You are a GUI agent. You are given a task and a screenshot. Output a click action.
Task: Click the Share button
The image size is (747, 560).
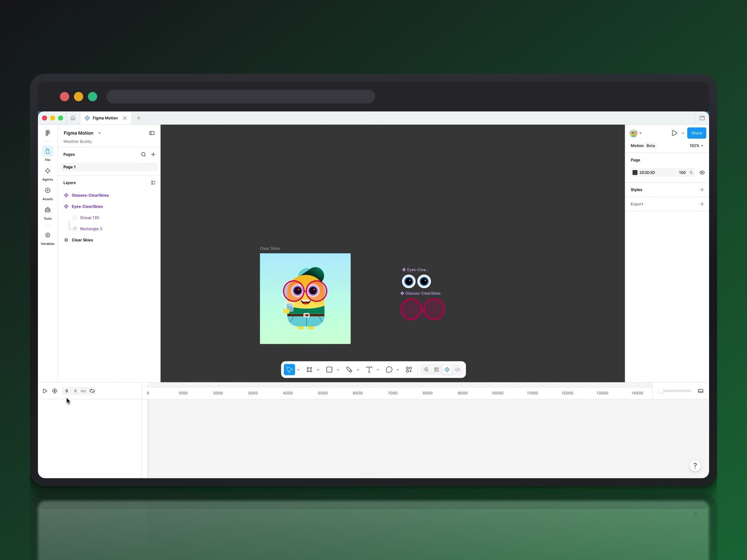697,133
